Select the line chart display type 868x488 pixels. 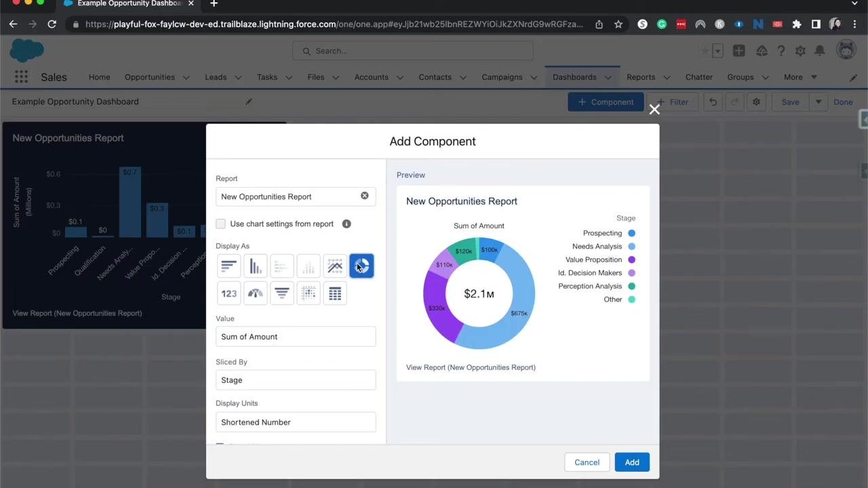335,266
